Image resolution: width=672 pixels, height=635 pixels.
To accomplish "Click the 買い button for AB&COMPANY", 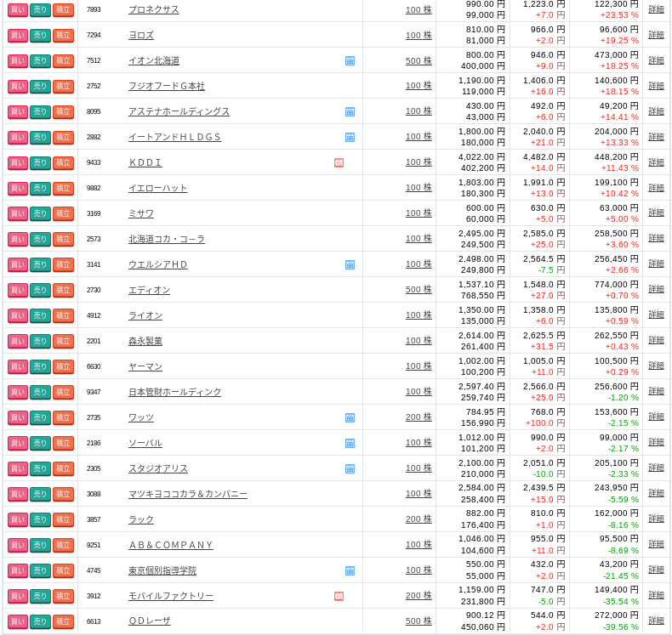I will pyautogui.click(x=18, y=545).
